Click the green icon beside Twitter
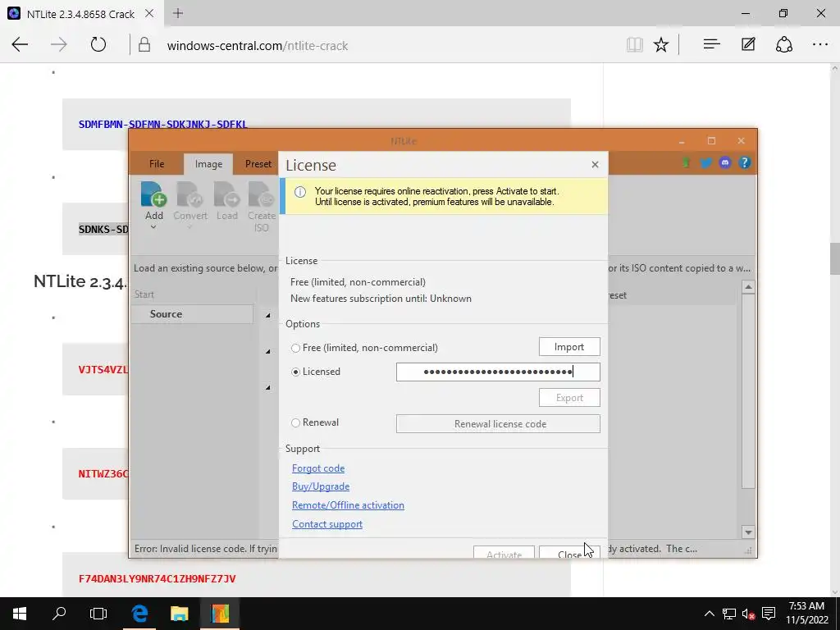The image size is (840, 630). (686, 162)
